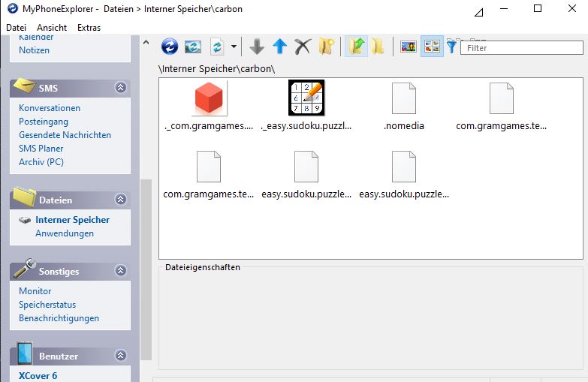Maximize the MyPhoneExplorer window
Screen dimensions: 588x382
click(x=538, y=8)
